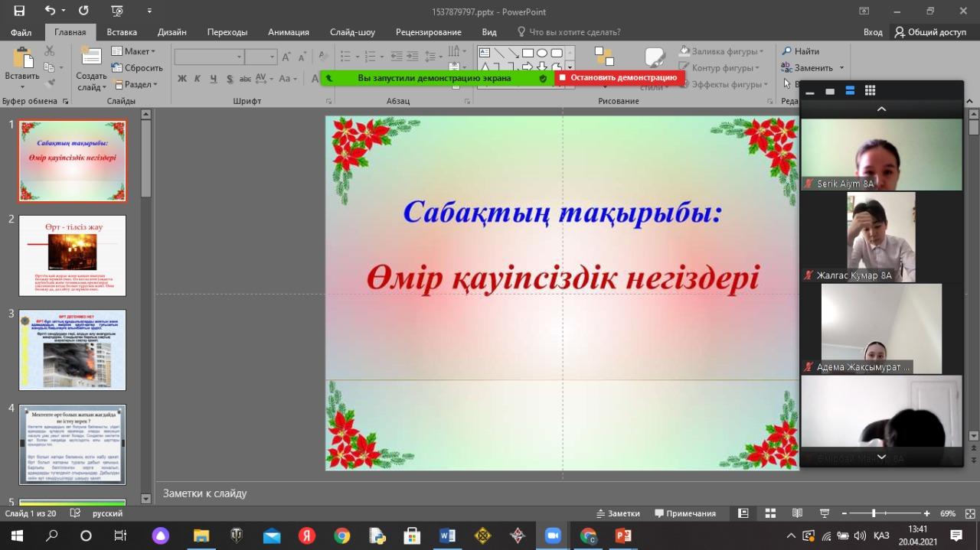Screen dimensions: 980x550
Task: Click the zoom slider in status bar
Action: pyautogui.click(x=874, y=513)
